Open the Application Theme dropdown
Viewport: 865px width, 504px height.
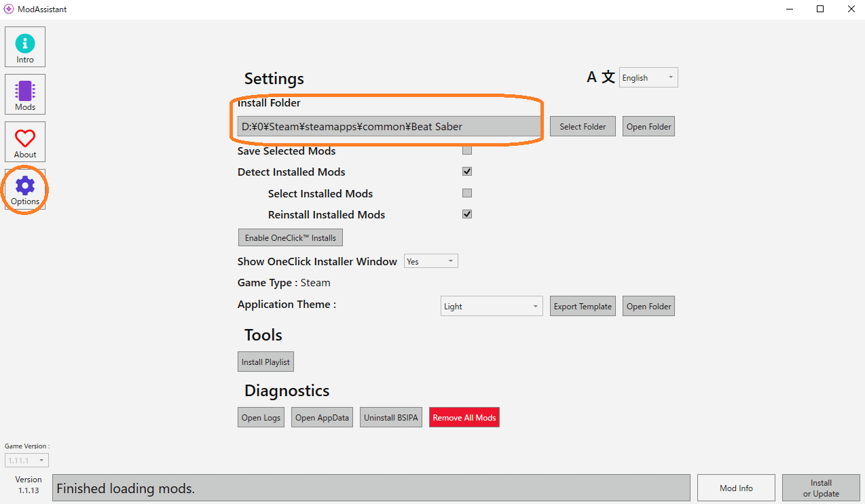click(x=492, y=306)
